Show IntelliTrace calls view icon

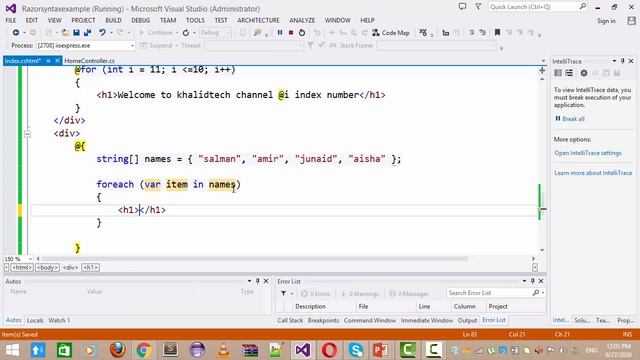(x=569, y=73)
